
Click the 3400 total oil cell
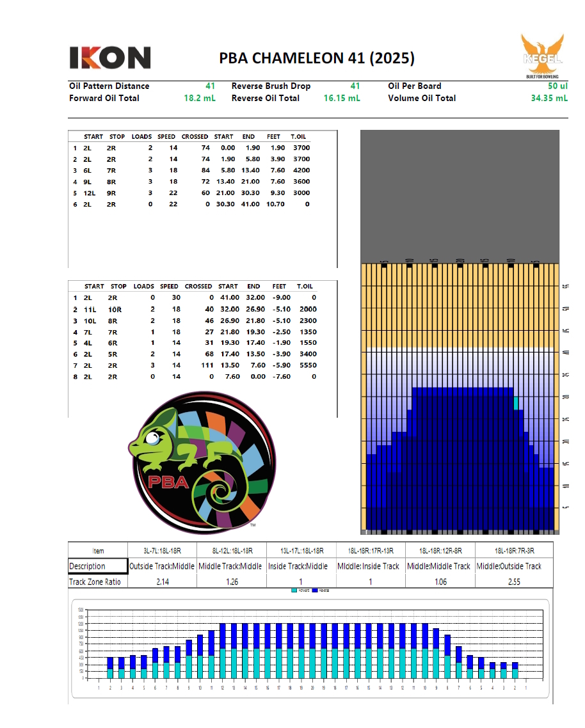click(308, 354)
